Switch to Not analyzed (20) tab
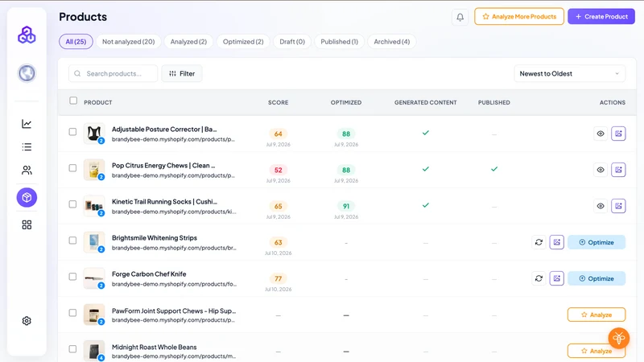644x362 pixels. click(x=129, y=42)
